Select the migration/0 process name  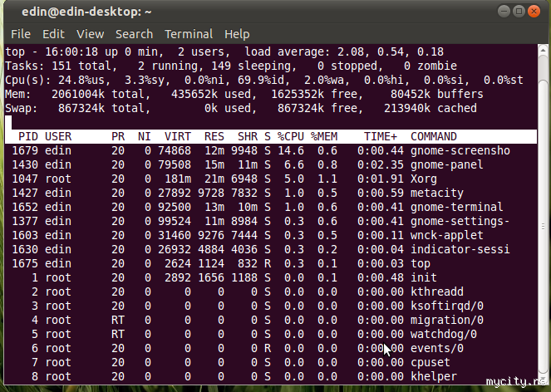pyautogui.click(x=447, y=320)
